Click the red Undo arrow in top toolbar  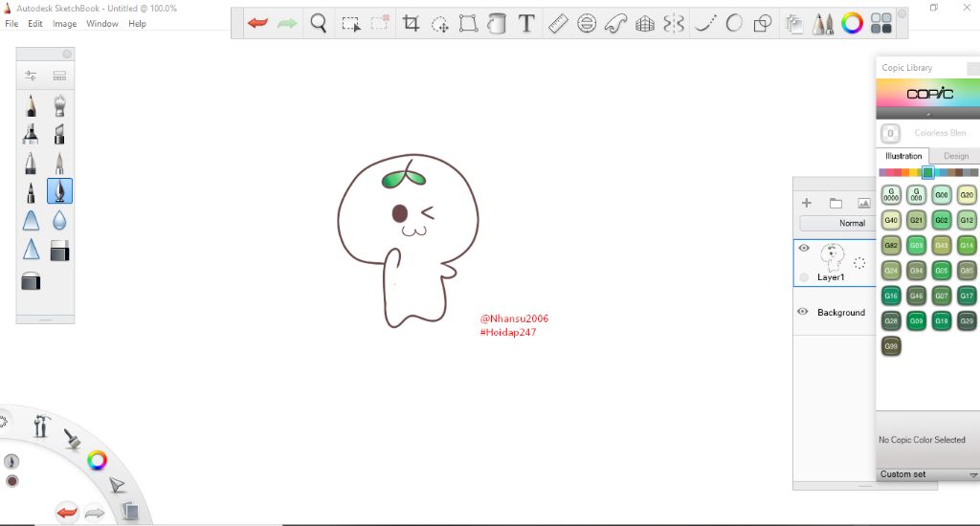pos(257,24)
